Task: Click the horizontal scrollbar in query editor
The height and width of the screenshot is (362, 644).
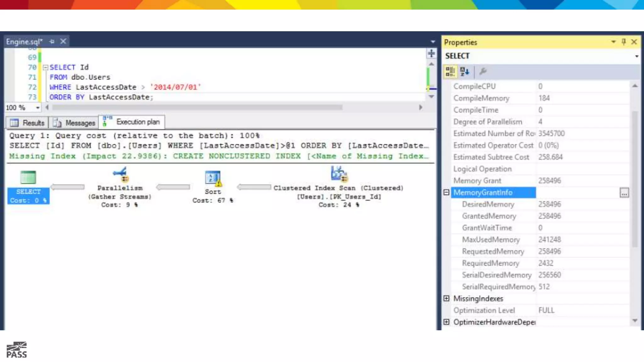Action: point(197,107)
